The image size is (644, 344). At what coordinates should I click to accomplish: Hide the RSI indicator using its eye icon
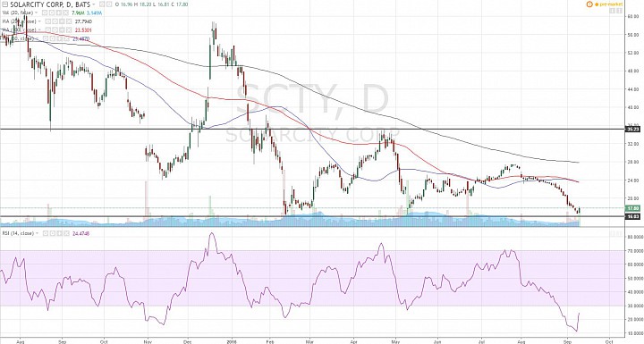46,233
